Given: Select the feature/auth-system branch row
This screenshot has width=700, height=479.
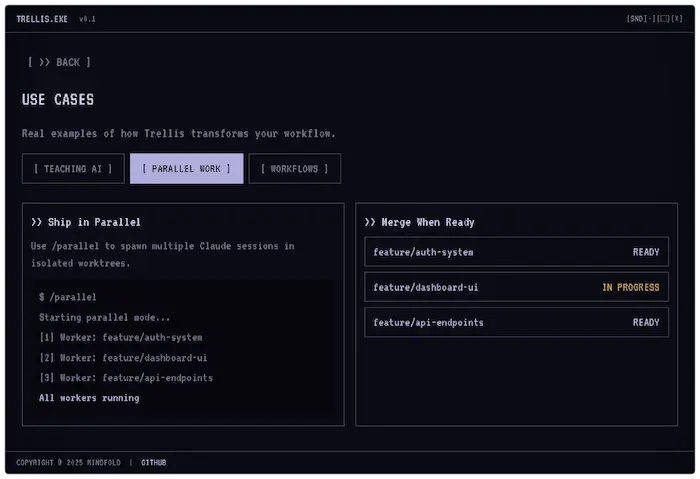Looking at the screenshot, I should pyautogui.click(x=516, y=252).
